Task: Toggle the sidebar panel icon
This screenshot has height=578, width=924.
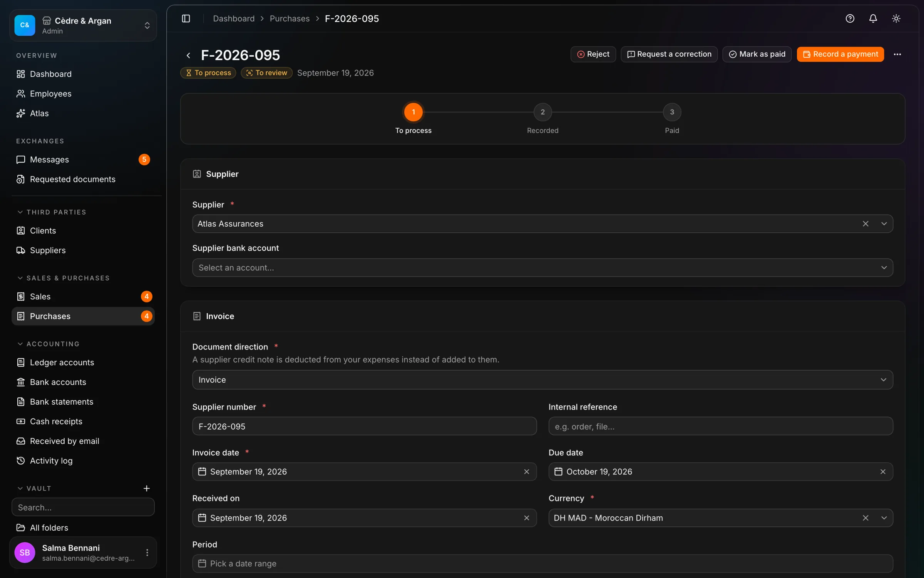Action: [186, 18]
